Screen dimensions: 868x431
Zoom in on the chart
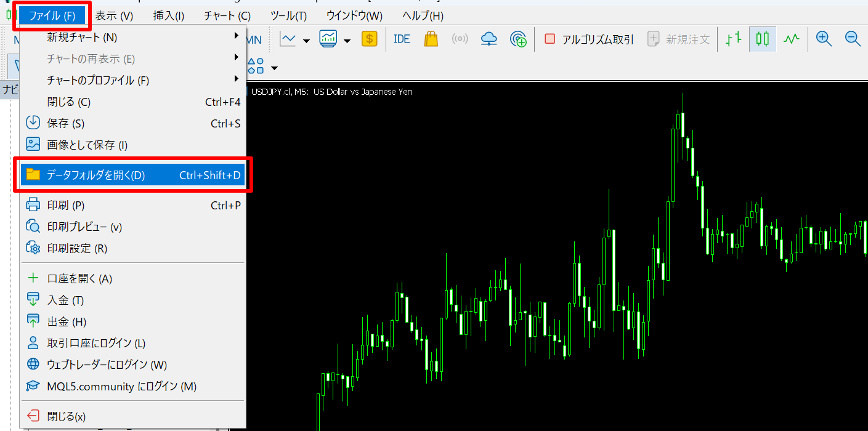tap(823, 38)
